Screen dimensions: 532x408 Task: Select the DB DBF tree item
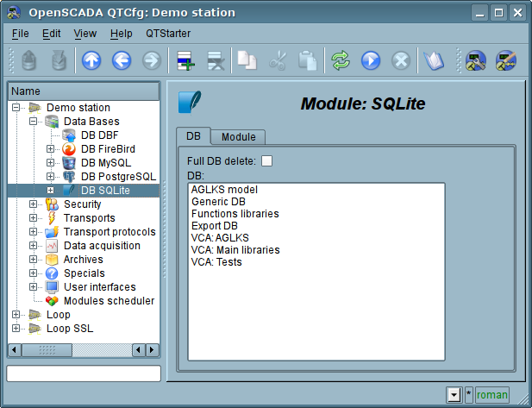99,135
